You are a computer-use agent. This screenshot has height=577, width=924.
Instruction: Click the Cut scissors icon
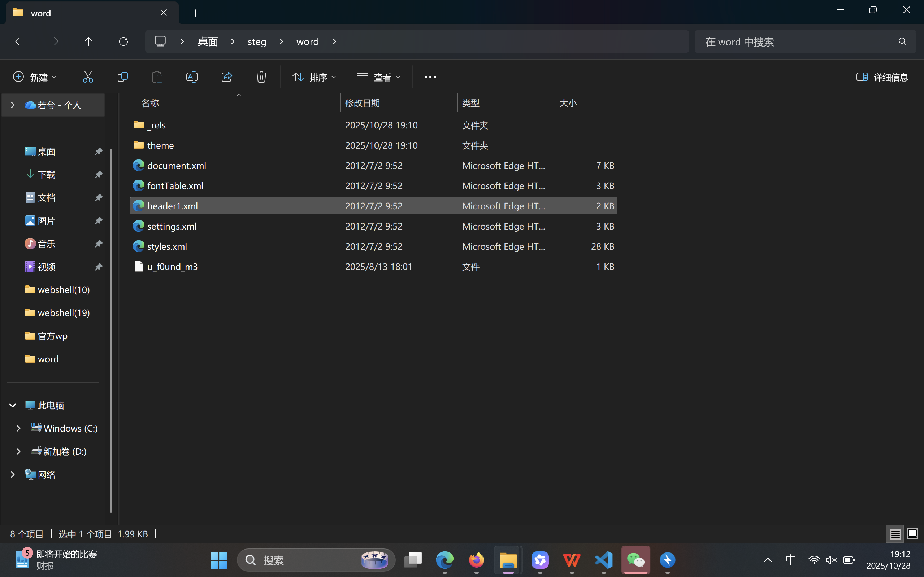tap(88, 77)
